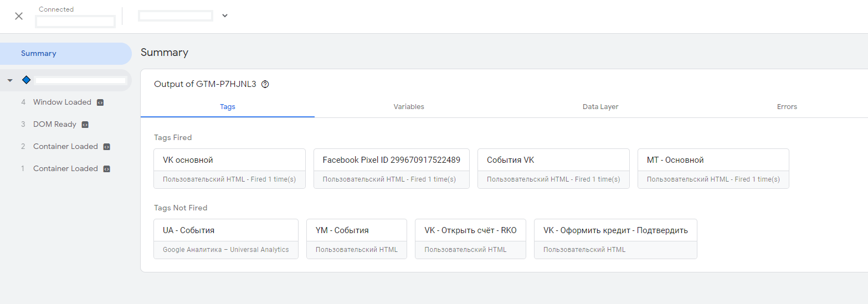
Task: Click the close X icon at top left
Action: tap(19, 16)
